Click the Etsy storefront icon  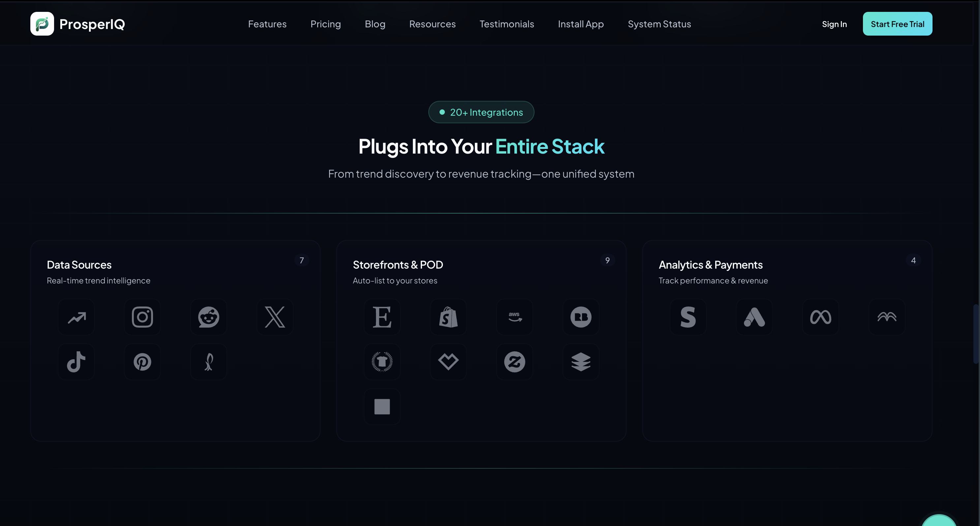(x=382, y=317)
